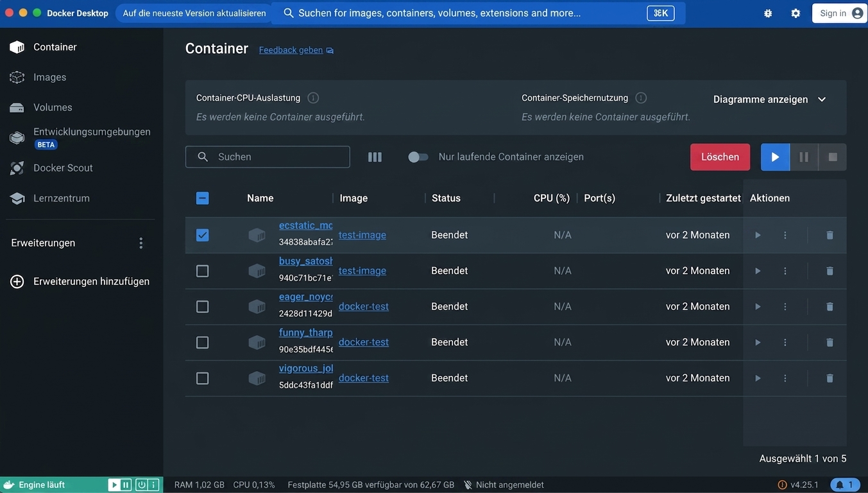Image resolution: width=868 pixels, height=493 pixels.
Task: Sort the table by the Name column header
Action: click(x=260, y=198)
